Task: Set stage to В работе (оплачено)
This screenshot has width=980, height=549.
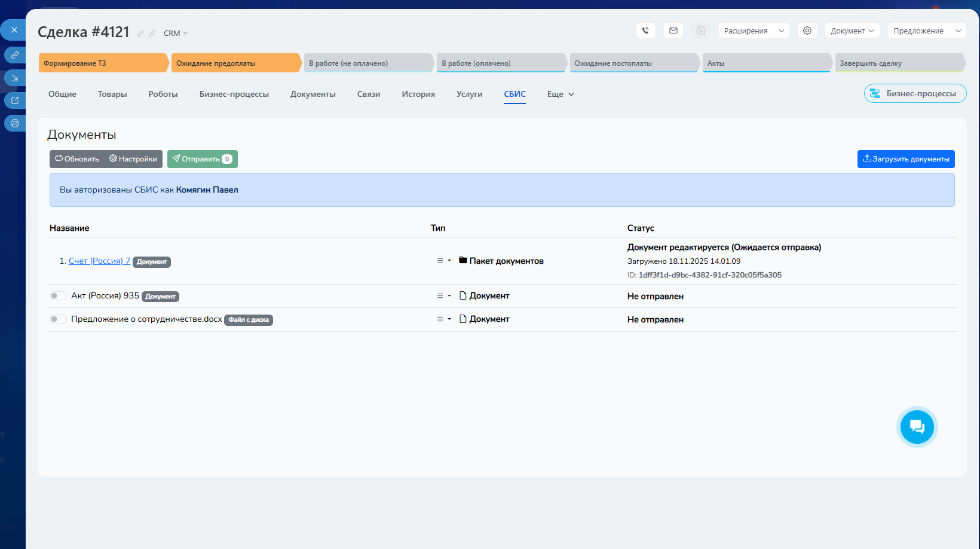Action: (501, 63)
